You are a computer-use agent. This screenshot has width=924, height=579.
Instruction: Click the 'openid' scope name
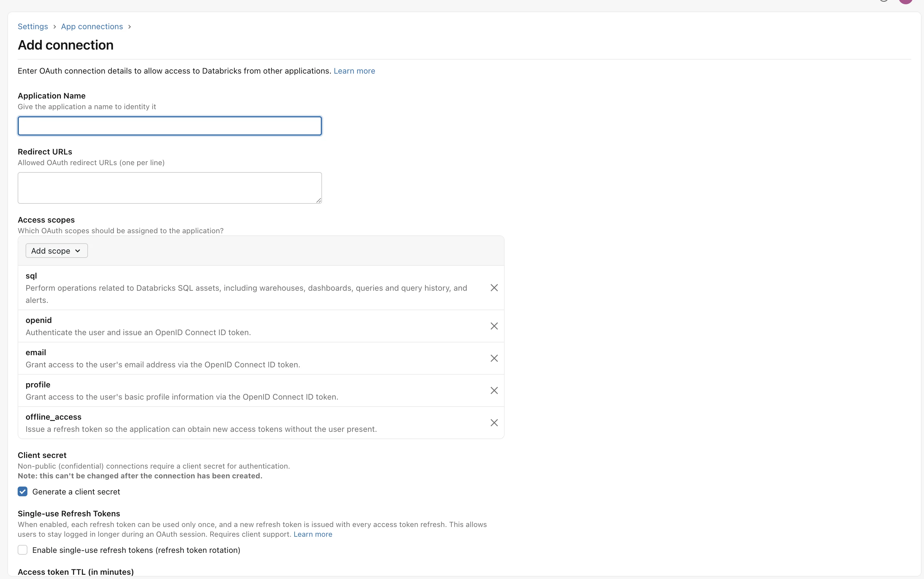(x=39, y=320)
